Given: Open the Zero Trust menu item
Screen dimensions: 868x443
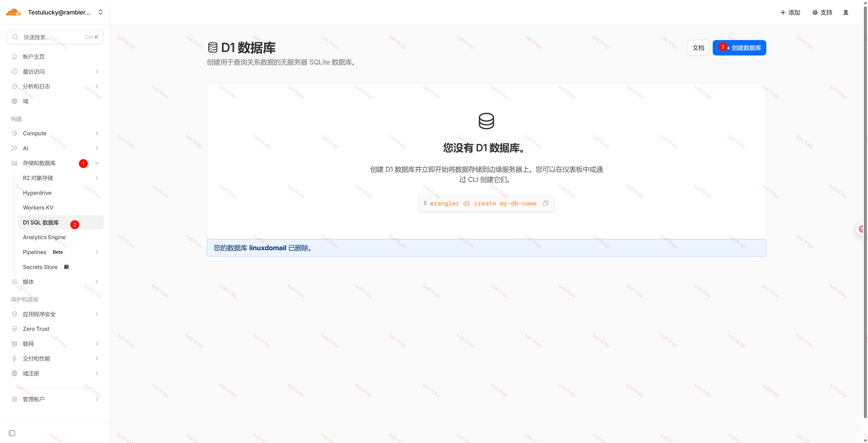Looking at the screenshot, I should pos(55,329).
